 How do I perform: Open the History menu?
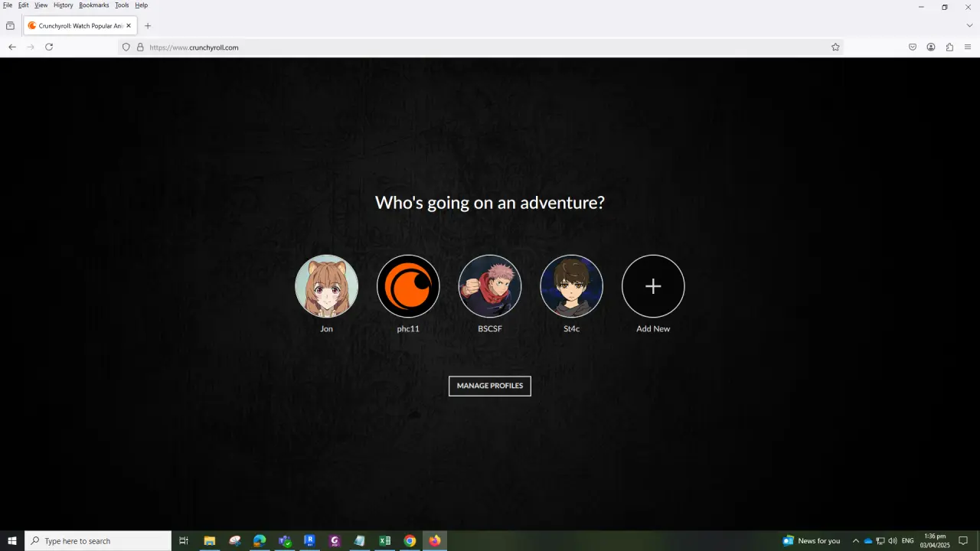[x=64, y=5]
